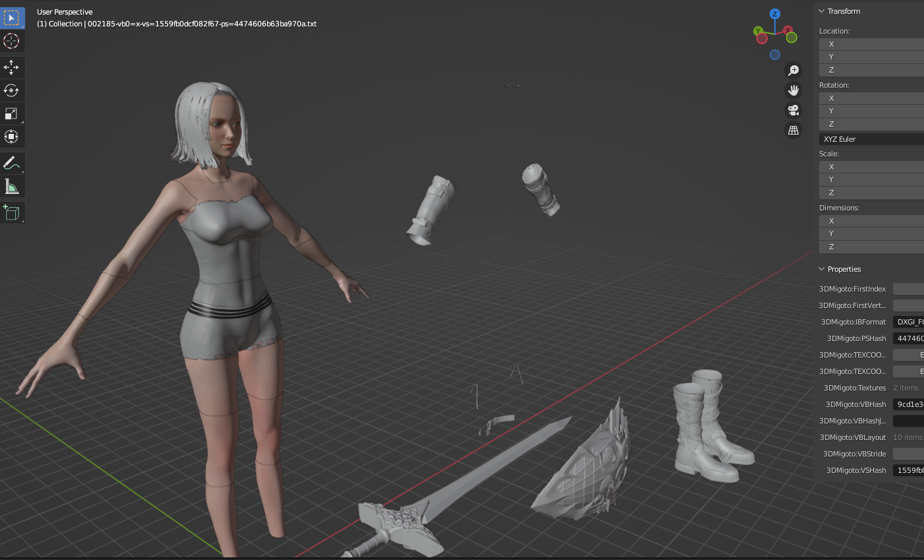The height and width of the screenshot is (560, 924).
Task: Choose the Move tool
Action: click(12, 67)
